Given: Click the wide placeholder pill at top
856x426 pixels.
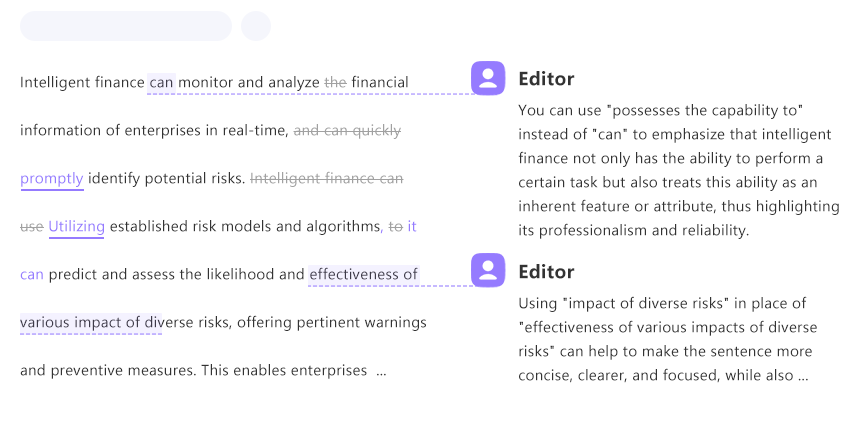Looking at the screenshot, I should click(126, 26).
